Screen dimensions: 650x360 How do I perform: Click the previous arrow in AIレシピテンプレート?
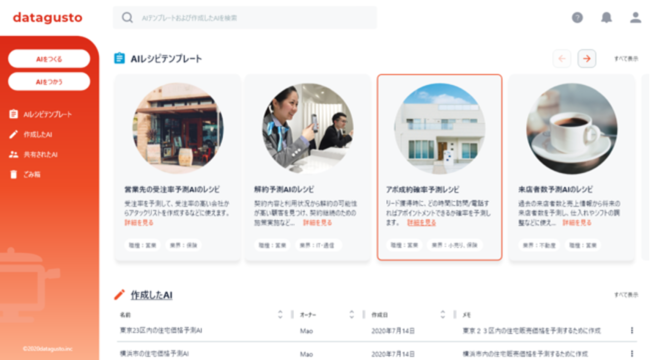562,58
